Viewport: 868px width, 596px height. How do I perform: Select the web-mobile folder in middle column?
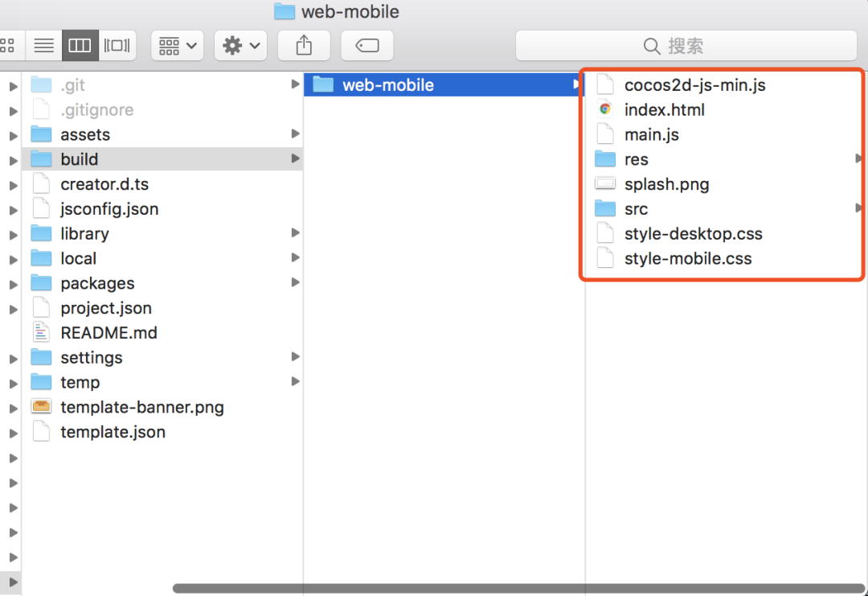444,84
